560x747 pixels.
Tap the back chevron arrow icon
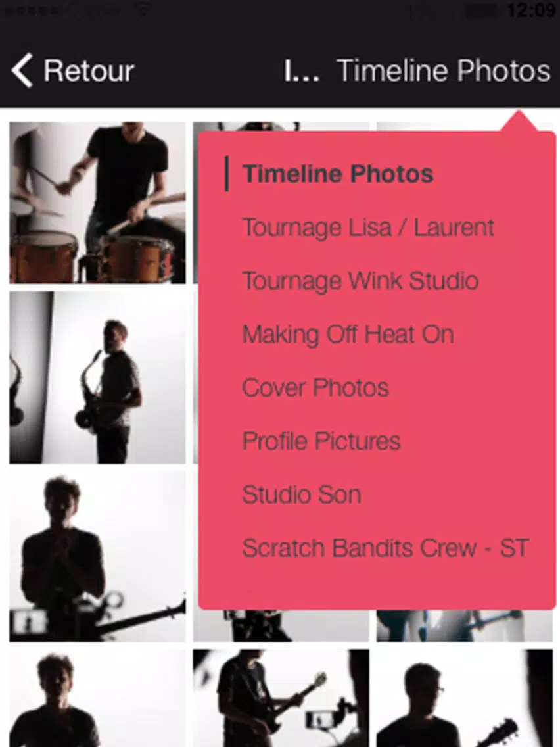click(22, 70)
